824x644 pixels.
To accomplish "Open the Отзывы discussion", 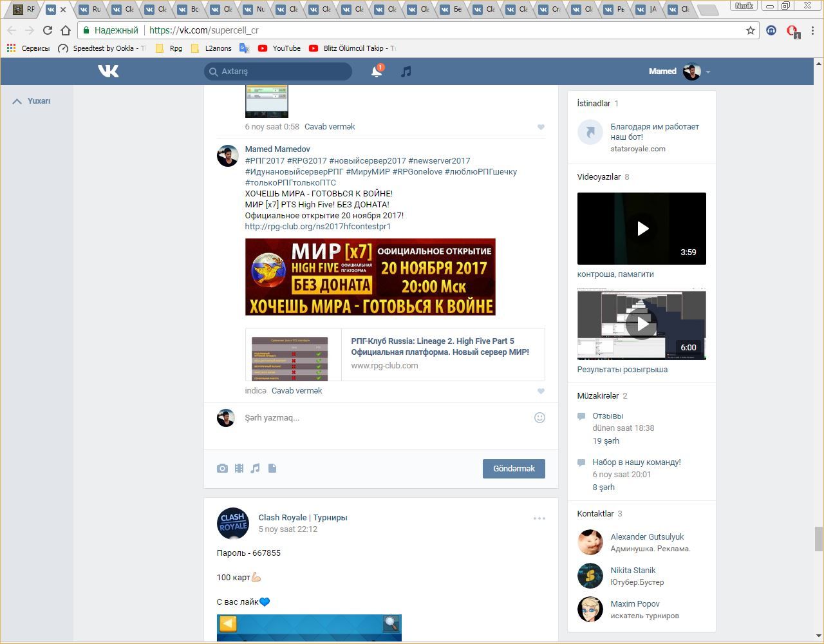I will click(608, 416).
